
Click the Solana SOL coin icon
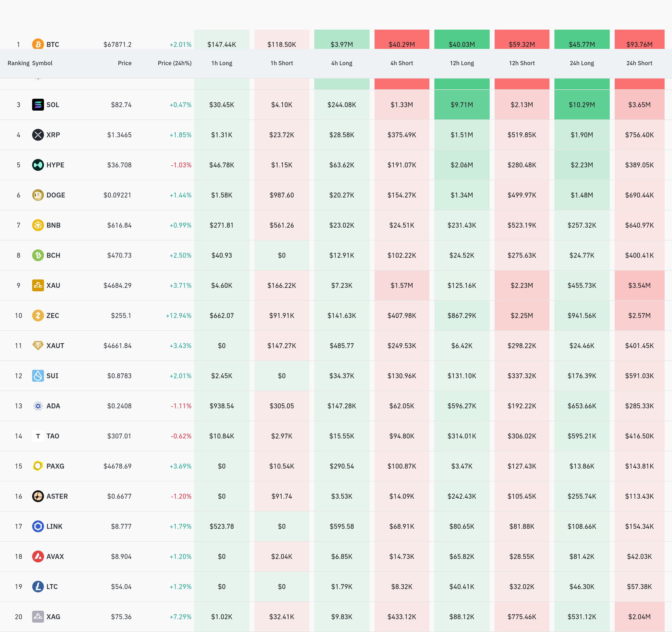click(38, 105)
